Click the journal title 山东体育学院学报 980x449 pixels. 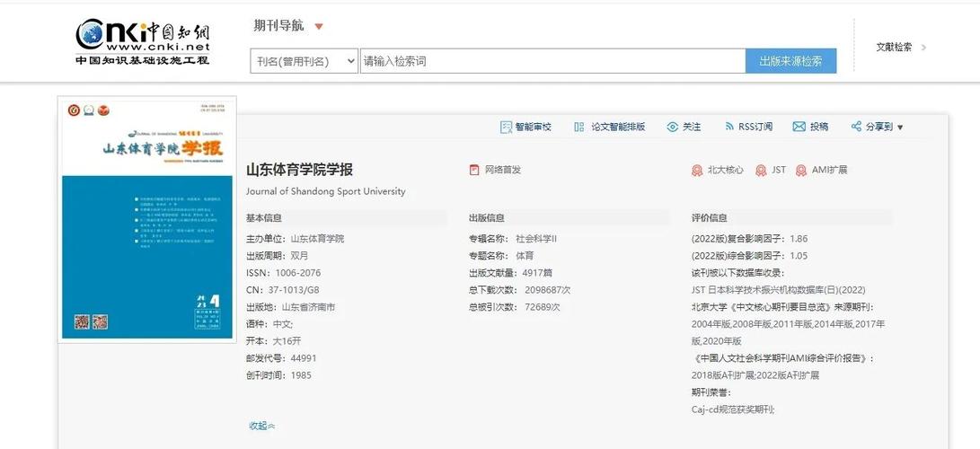click(x=299, y=170)
